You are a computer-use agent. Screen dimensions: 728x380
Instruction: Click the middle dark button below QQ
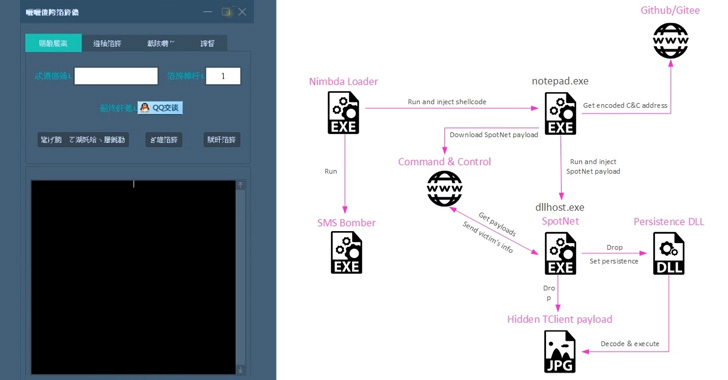point(164,140)
